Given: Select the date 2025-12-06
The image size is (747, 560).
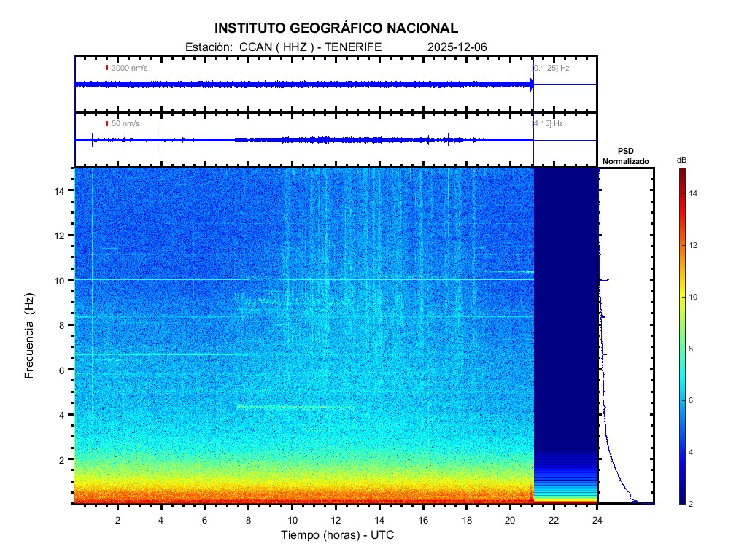Looking at the screenshot, I should [457, 47].
